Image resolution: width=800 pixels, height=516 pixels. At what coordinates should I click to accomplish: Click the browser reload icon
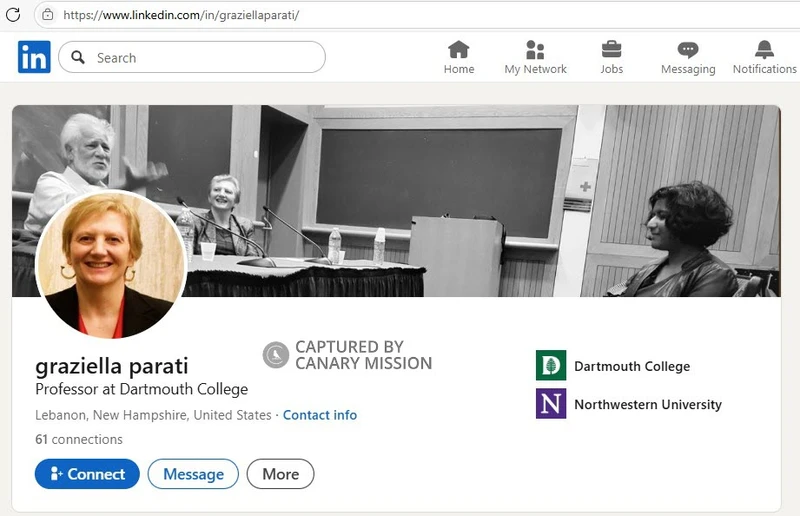[13, 14]
